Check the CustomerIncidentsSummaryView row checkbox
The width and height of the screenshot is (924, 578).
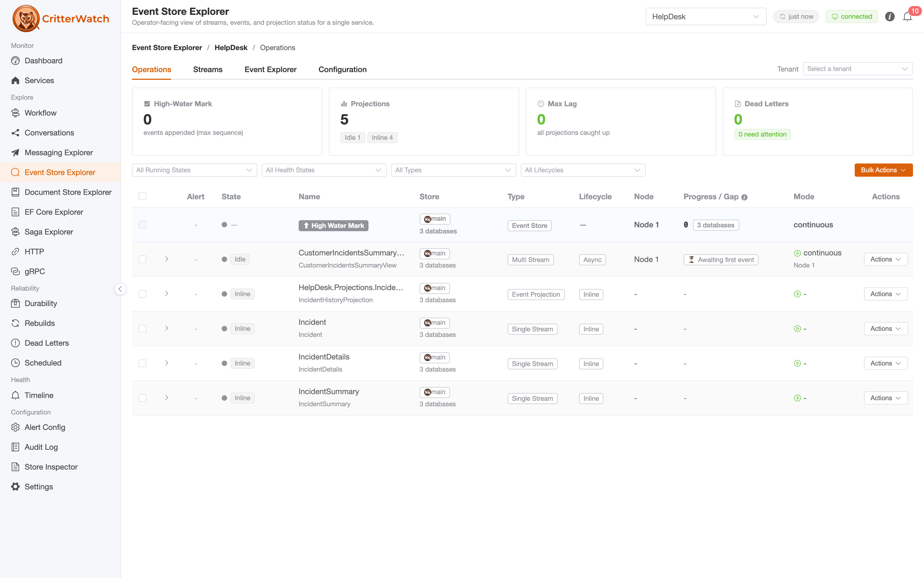click(x=142, y=260)
